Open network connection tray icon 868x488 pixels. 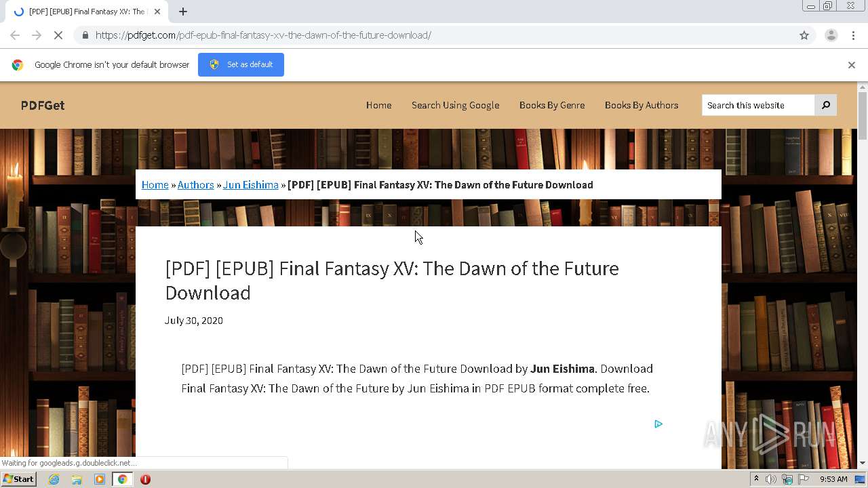[787, 479]
